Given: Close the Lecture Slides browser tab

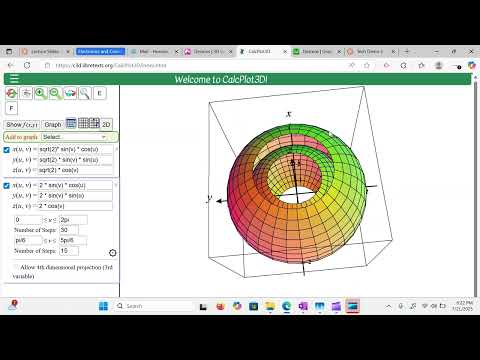Looking at the screenshot, I should (x=68, y=52).
